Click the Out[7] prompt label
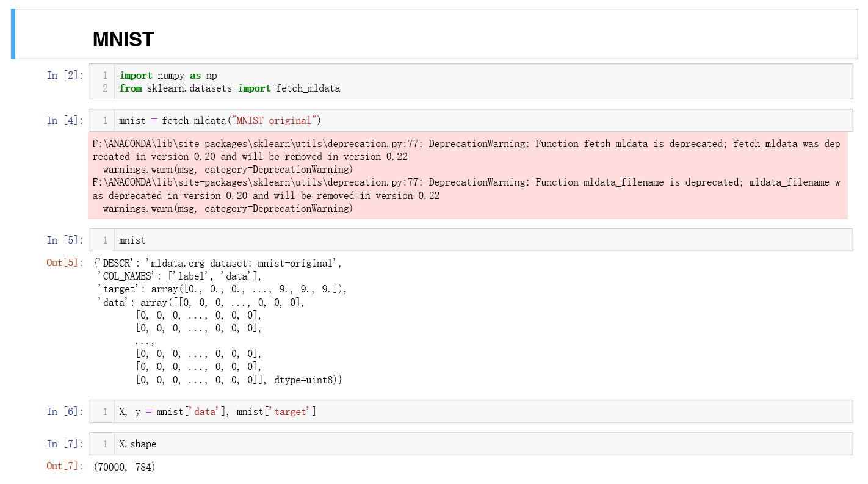This screenshot has height=484, width=868. (65, 466)
